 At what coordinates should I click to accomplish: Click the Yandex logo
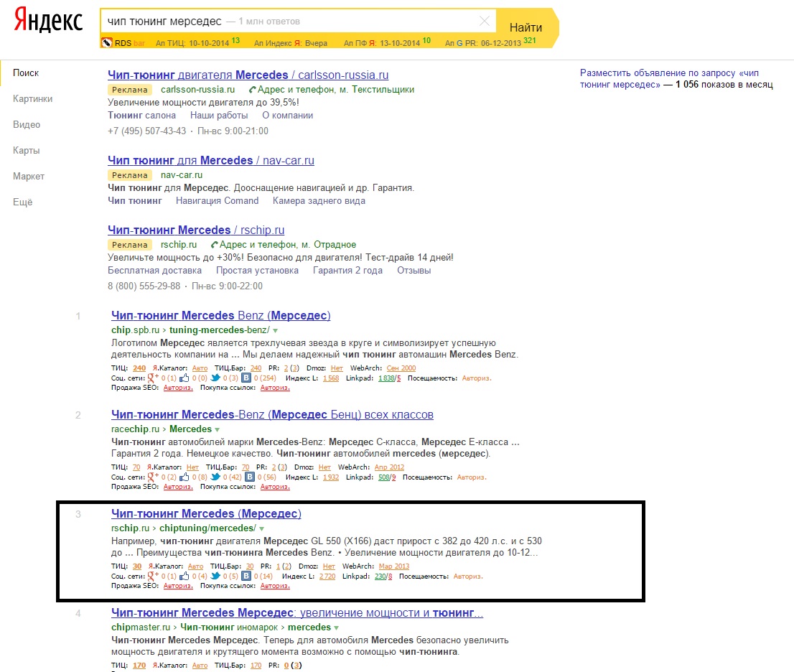[48, 20]
